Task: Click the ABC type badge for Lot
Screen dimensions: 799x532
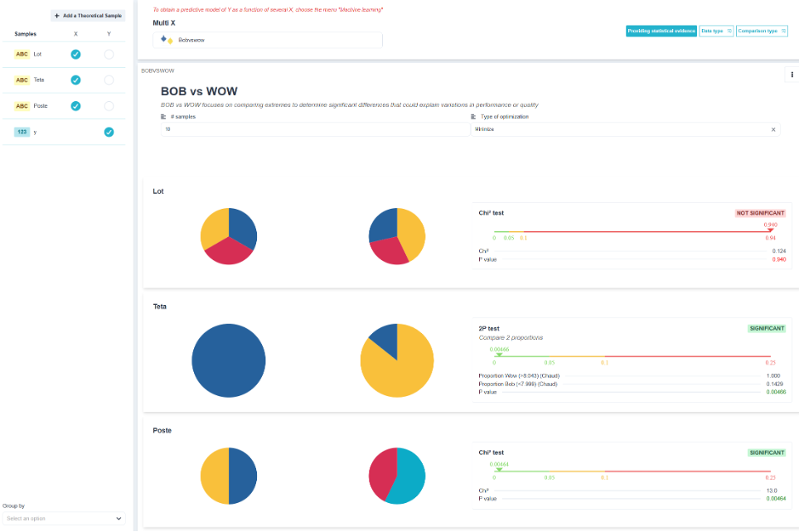Action: coord(22,55)
